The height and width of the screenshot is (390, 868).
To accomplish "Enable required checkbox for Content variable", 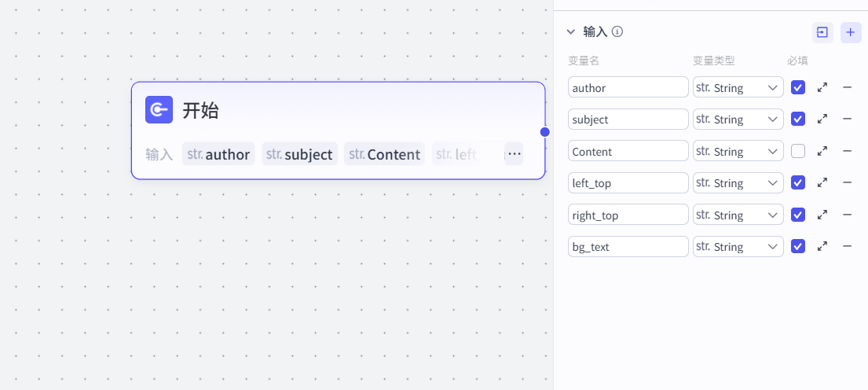I will 798,151.
